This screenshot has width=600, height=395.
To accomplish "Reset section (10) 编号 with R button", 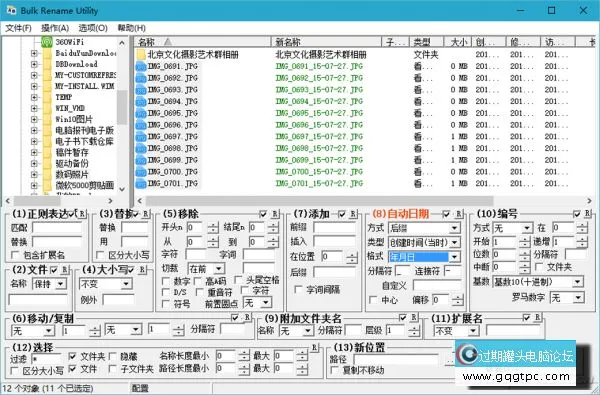I will [588, 214].
